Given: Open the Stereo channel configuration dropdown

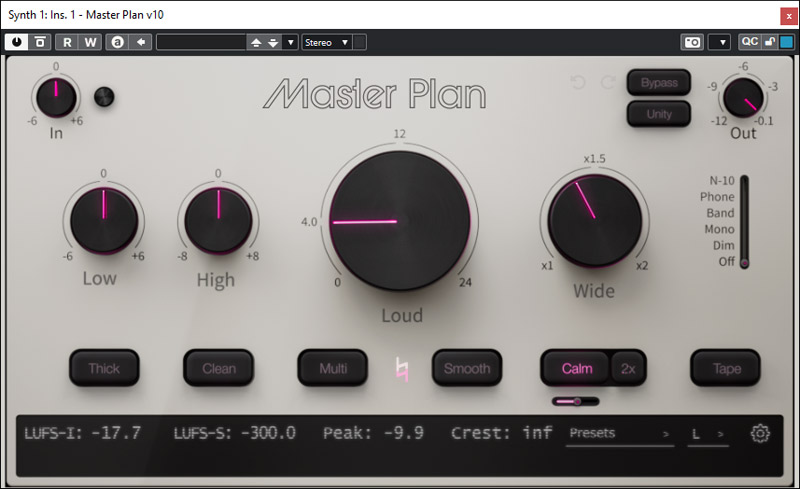Looking at the screenshot, I should [x=327, y=42].
